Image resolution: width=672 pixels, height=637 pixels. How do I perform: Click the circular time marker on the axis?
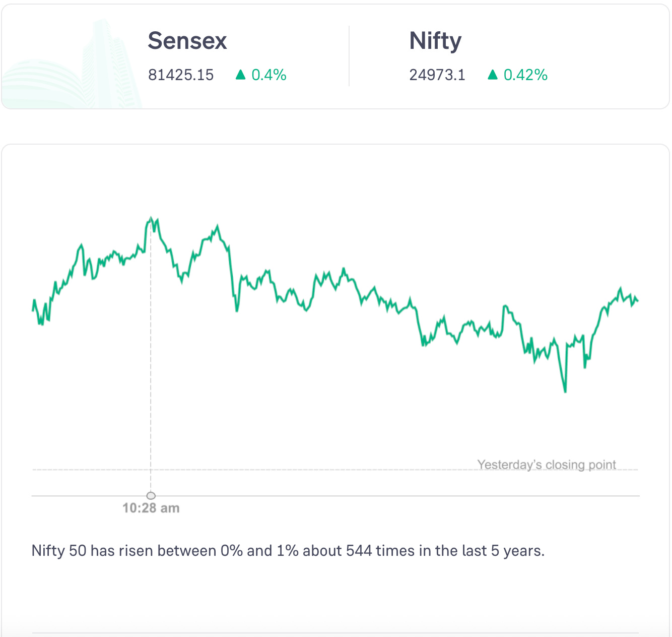point(151,496)
